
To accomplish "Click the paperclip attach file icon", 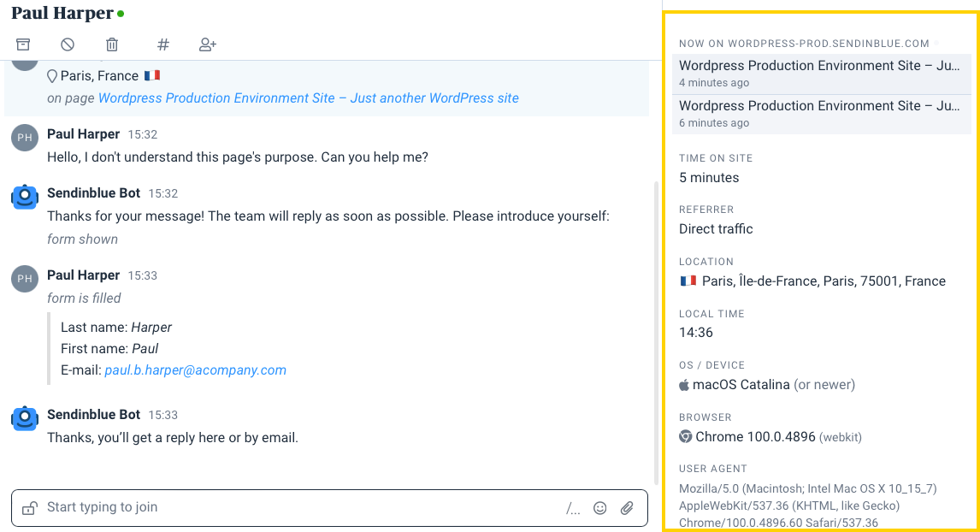I will [627, 508].
